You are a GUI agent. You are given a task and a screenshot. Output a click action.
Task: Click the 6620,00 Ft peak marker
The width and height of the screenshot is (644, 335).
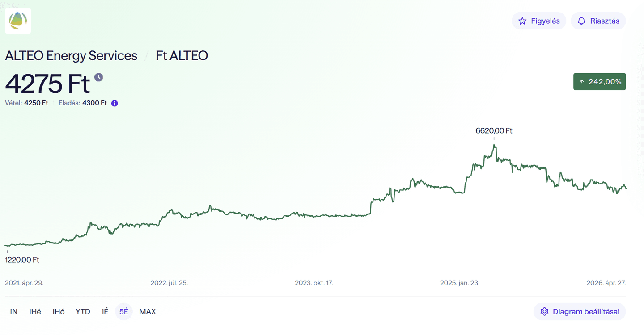494,131
